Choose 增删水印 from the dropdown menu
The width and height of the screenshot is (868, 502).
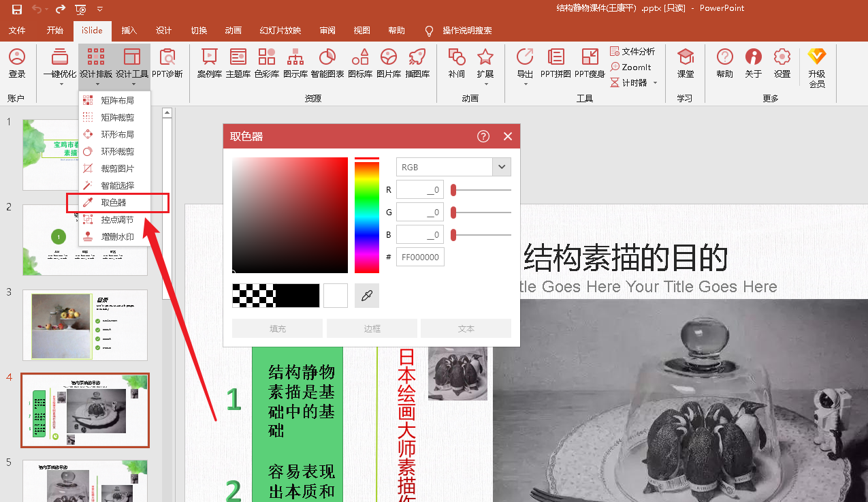pyautogui.click(x=114, y=236)
